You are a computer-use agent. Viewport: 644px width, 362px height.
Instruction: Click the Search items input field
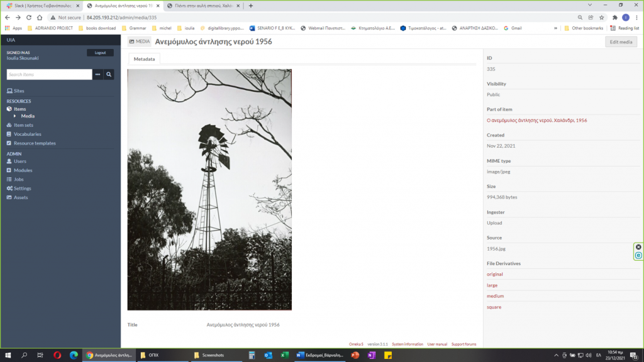coord(49,74)
